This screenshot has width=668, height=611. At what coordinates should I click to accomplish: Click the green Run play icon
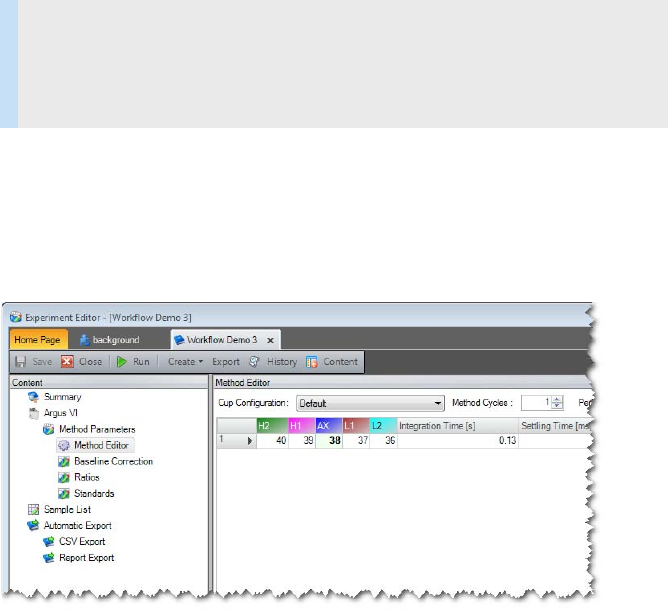pos(121,362)
